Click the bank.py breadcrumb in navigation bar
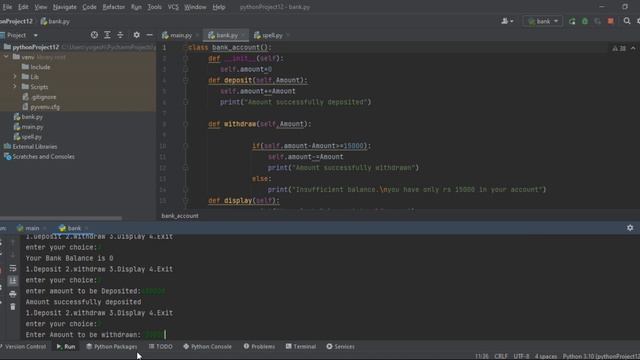The height and width of the screenshot is (360, 640). tap(55, 21)
